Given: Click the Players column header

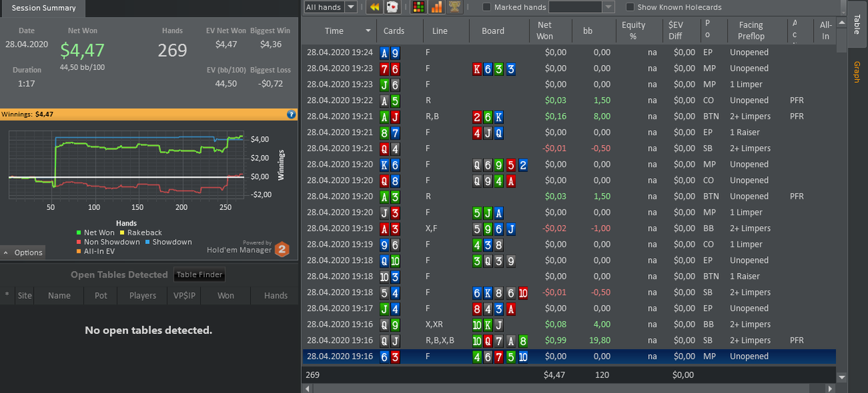Looking at the screenshot, I should [142, 295].
